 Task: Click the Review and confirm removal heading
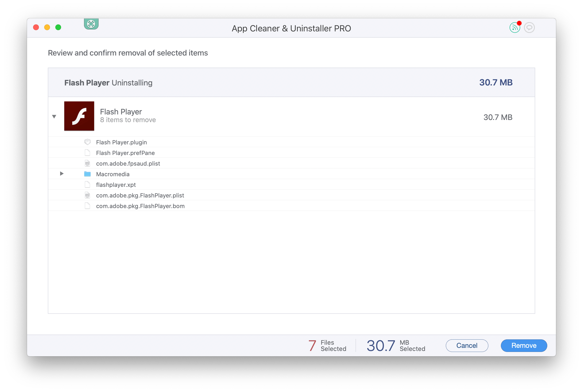[128, 53]
